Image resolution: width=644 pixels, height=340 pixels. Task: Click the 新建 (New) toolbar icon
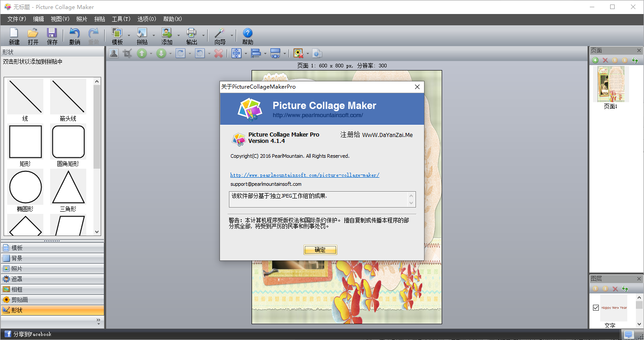point(14,33)
